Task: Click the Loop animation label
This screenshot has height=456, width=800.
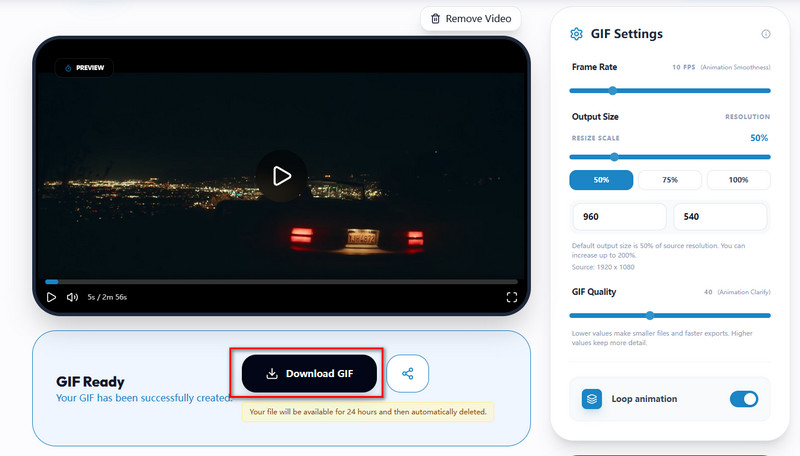Action: (x=644, y=399)
